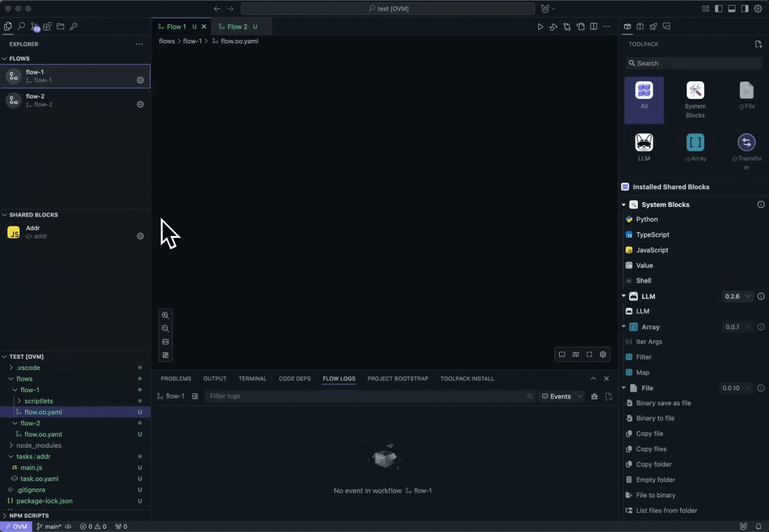Click the main* git branch button
Image resolution: width=769 pixels, height=532 pixels.
[x=49, y=526]
